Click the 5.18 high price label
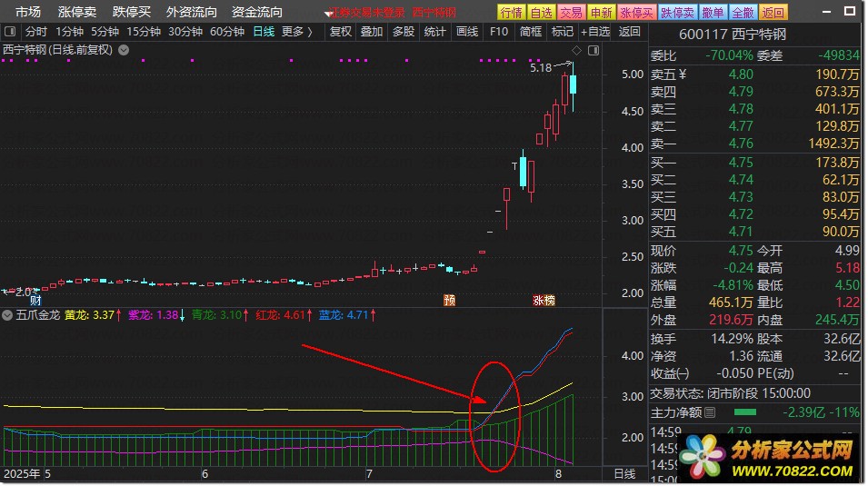Screen dimensions: 868x486 pos(541,68)
